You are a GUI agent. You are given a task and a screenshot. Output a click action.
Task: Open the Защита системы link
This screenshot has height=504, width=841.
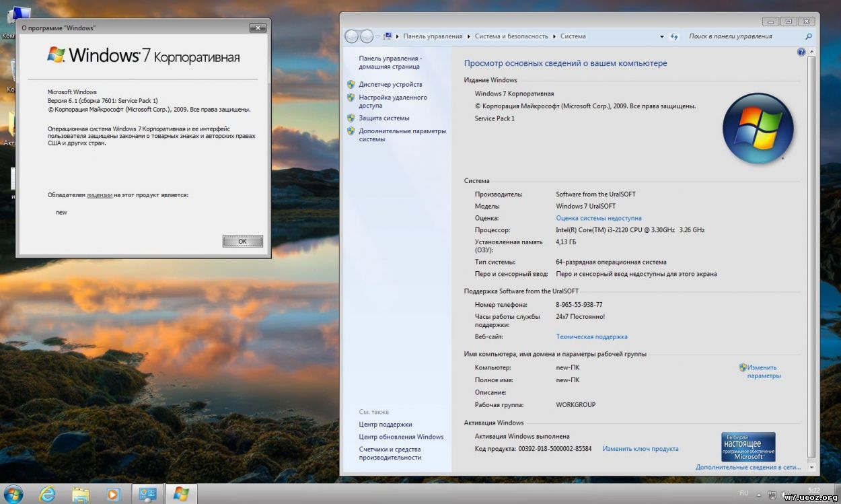384,118
